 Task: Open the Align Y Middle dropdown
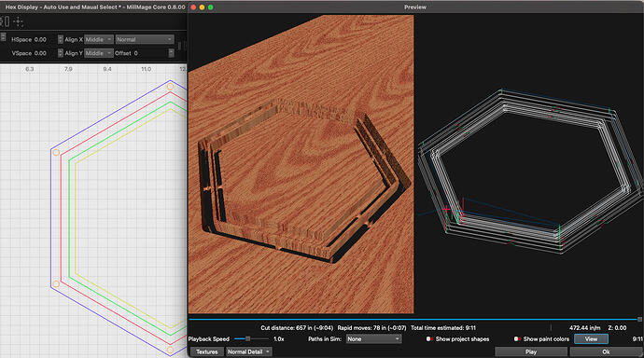[99, 53]
